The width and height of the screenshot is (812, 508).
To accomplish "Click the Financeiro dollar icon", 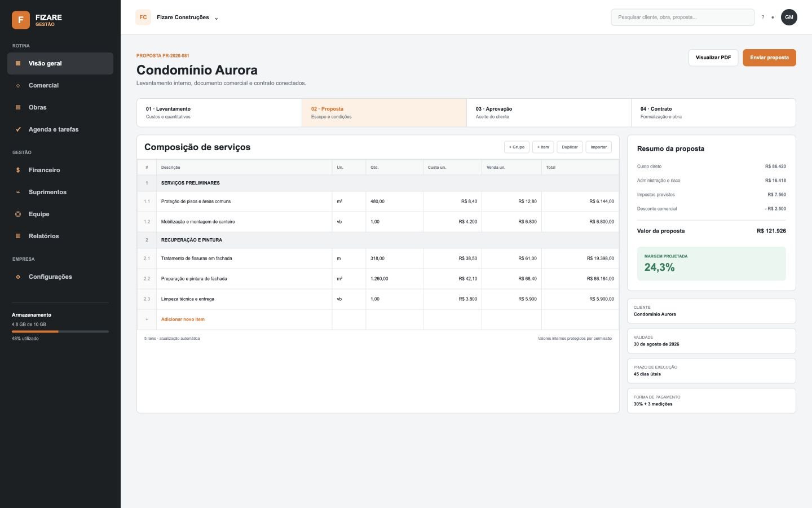I will point(18,170).
